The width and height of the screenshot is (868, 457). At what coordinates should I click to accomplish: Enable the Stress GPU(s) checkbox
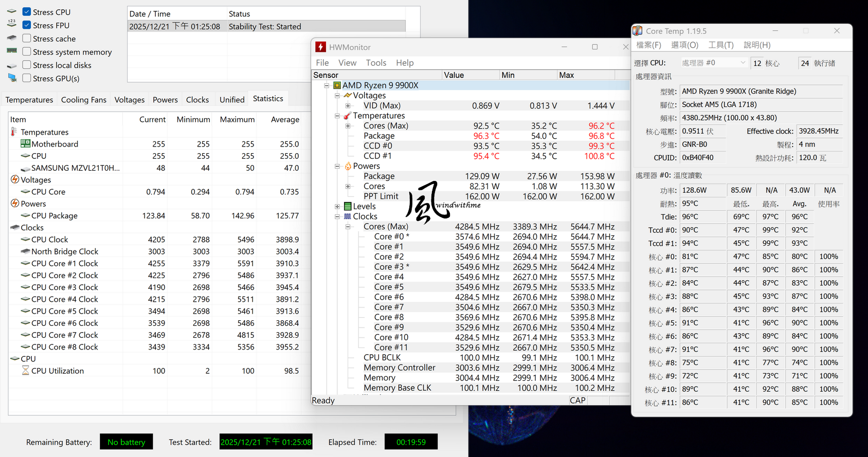click(x=27, y=78)
